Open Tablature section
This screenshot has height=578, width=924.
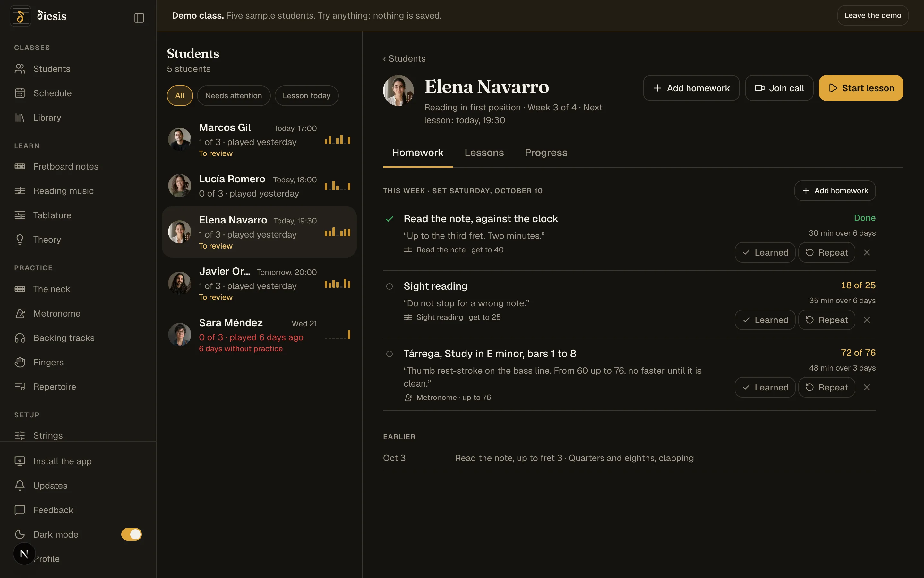point(78,215)
